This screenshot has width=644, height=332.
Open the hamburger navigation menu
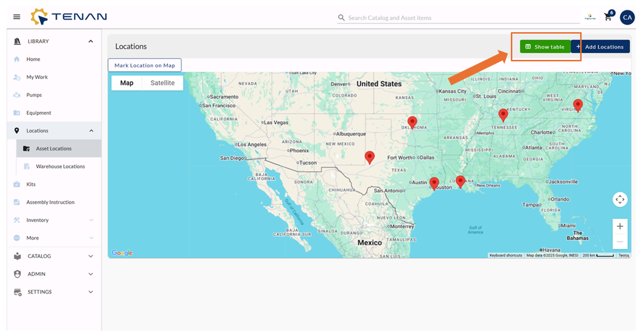17,17
